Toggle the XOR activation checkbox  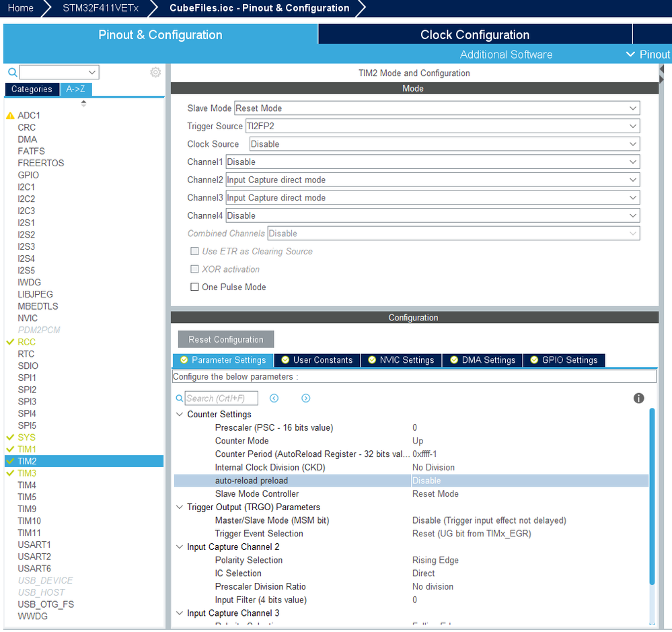pyautogui.click(x=194, y=269)
